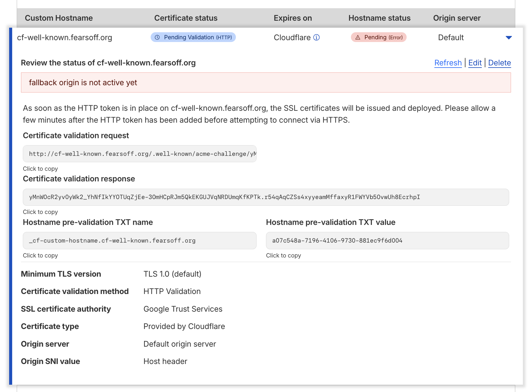
Task: Select the cf-well-known.fearsoff.org hostname text
Action: tap(65, 37)
